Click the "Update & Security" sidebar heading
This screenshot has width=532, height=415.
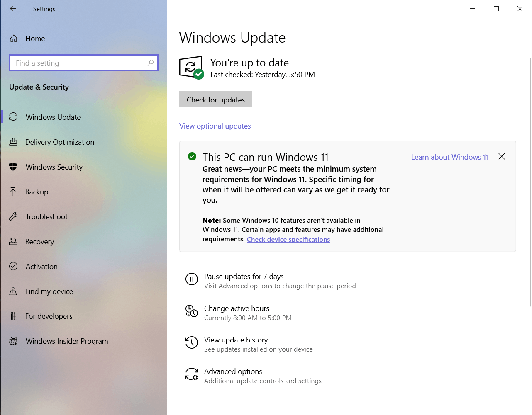39,87
